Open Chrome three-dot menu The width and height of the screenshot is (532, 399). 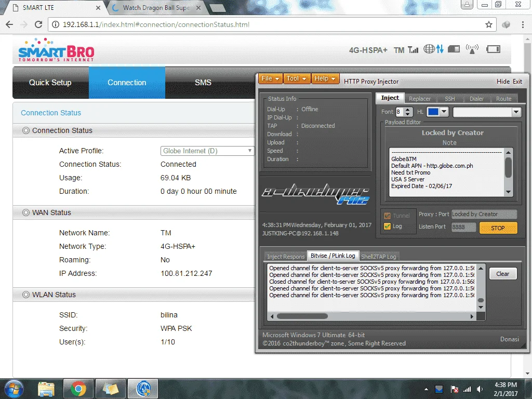click(x=523, y=24)
